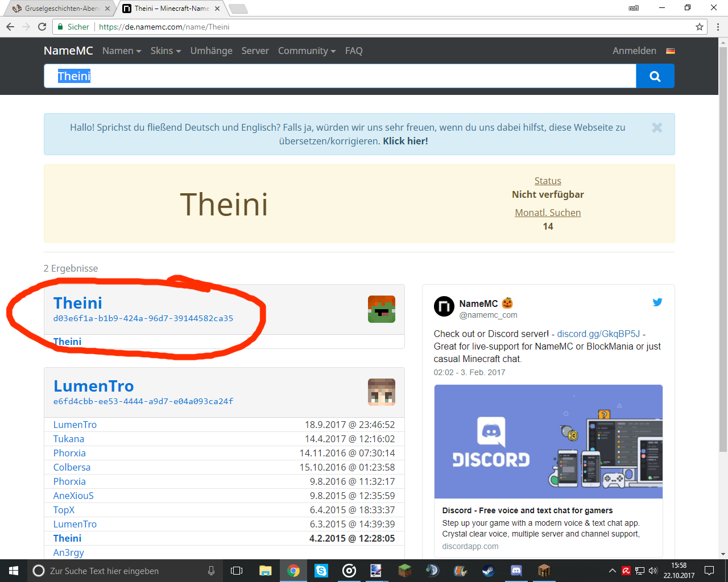Open the LumenTro profile heading link

(94, 386)
